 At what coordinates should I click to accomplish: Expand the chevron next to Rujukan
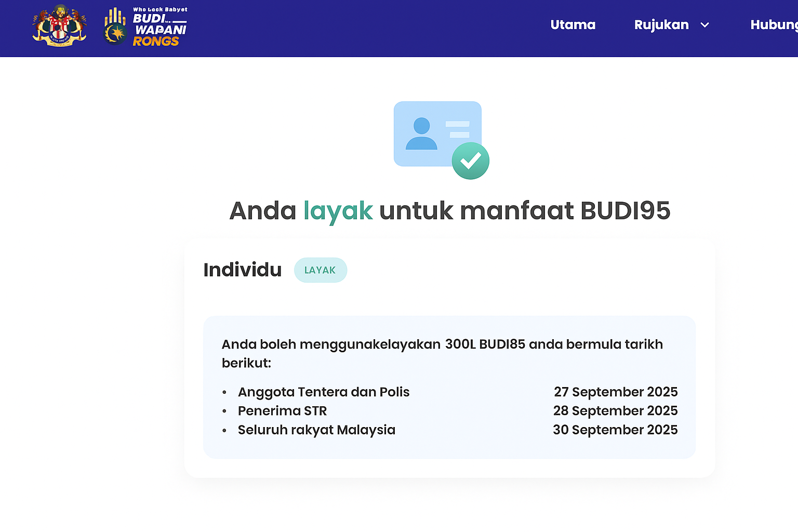coord(704,25)
